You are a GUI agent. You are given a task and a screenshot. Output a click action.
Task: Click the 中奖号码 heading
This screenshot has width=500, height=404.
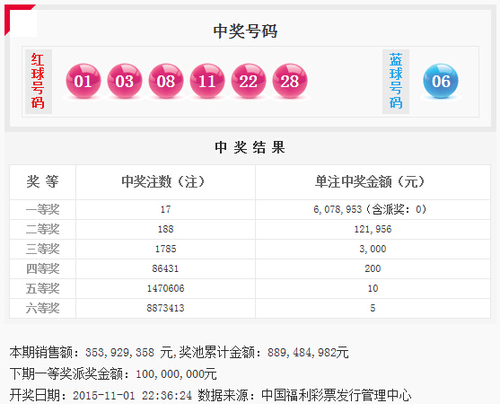pyautogui.click(x=245, y=31)
